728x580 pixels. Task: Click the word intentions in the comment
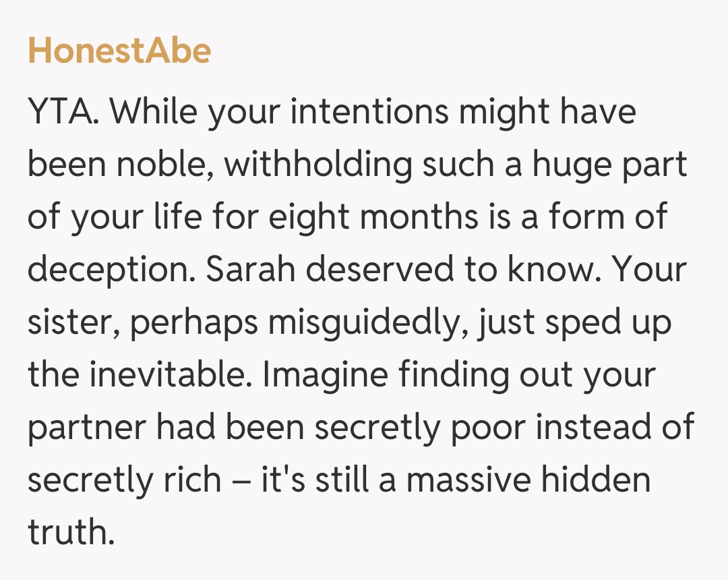pyautogui.click(x=369, y=112)
